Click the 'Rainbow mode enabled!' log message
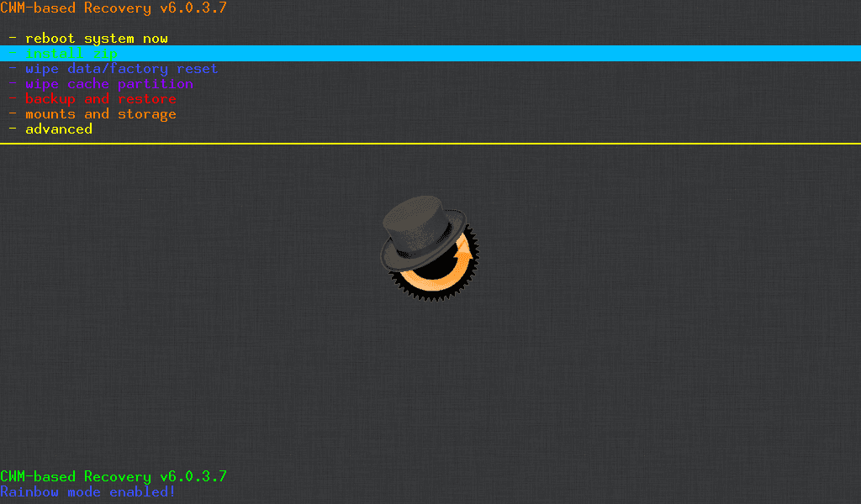861x504 pixels. (87, 491)
